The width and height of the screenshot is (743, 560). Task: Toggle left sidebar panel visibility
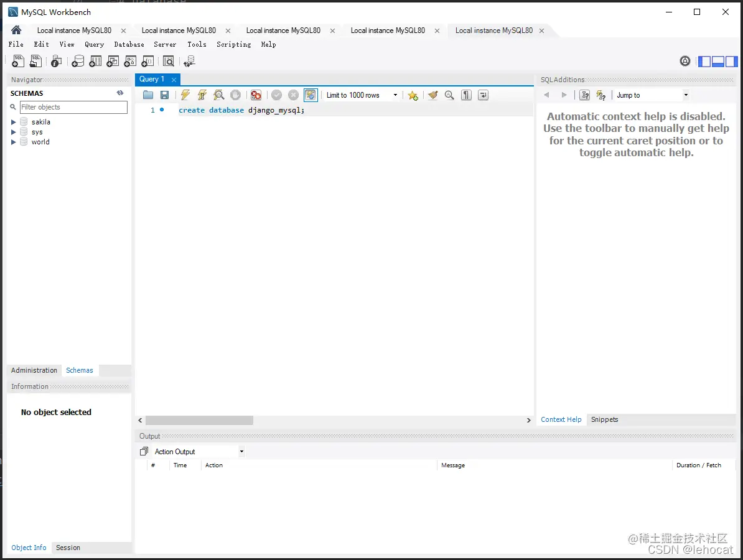pyautogui.click(x=704, y=61)
